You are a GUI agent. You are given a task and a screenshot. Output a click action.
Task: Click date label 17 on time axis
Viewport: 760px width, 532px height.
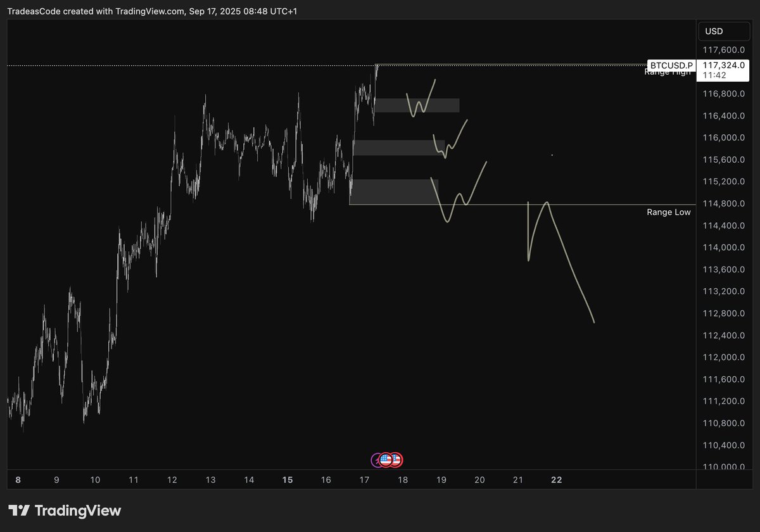364,480
